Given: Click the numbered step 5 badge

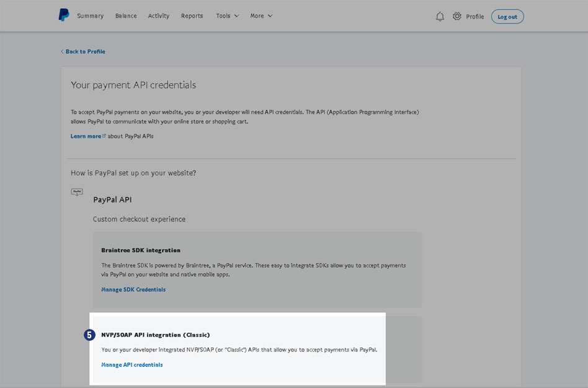Looking at the screenshot, I should point(89,335).
